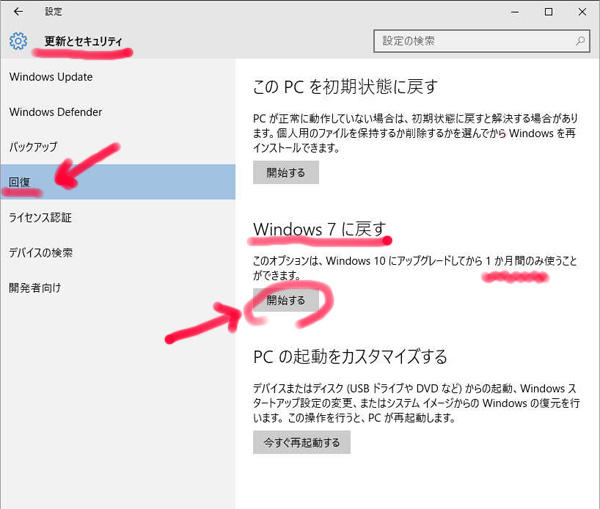Click the この PC を初期状態に戻す heading
The height and width of the screenshot is (509, 600).
345,87
